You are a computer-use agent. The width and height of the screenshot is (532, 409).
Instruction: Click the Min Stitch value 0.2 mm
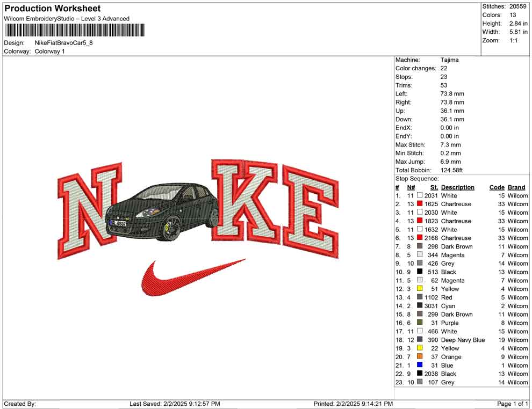(x=450, y=153)
